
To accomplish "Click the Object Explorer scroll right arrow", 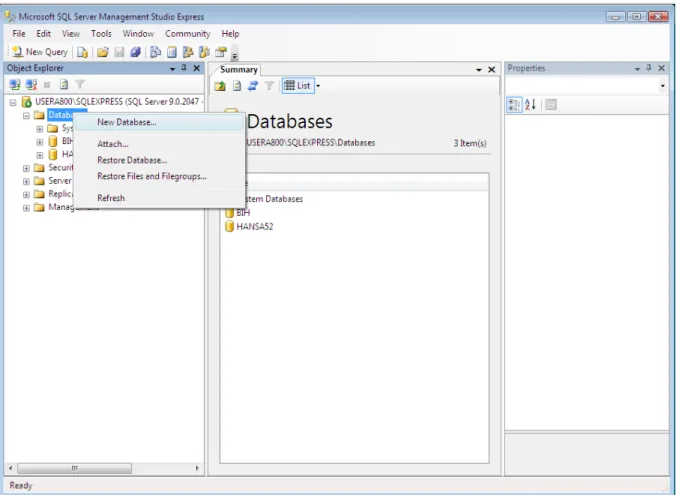I will [x=197, y=468].
